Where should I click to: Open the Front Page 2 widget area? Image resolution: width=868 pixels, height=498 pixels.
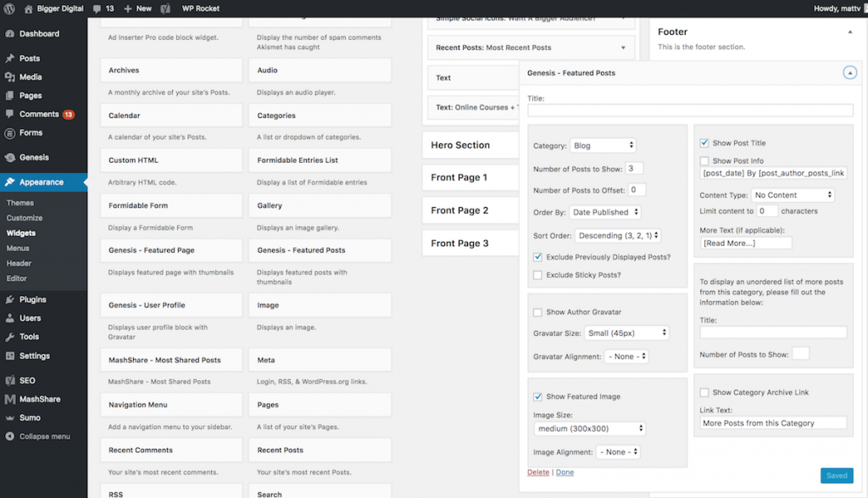(470, 210)
